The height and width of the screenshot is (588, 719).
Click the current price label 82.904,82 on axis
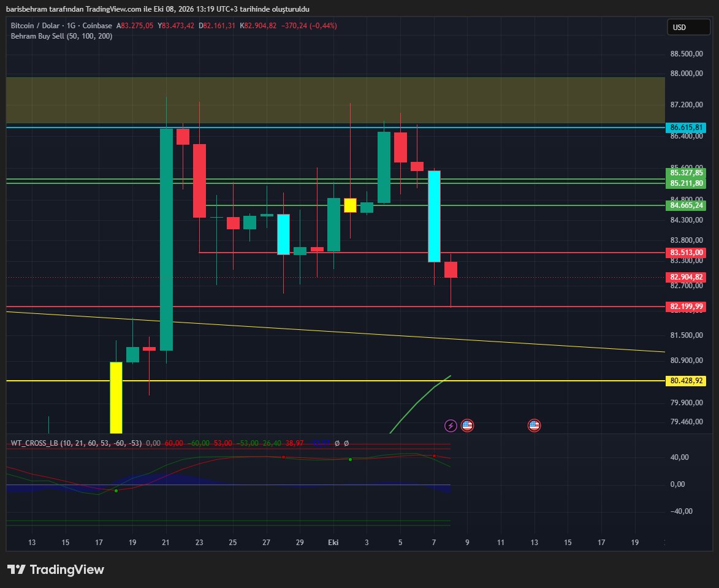pos(686,277)
